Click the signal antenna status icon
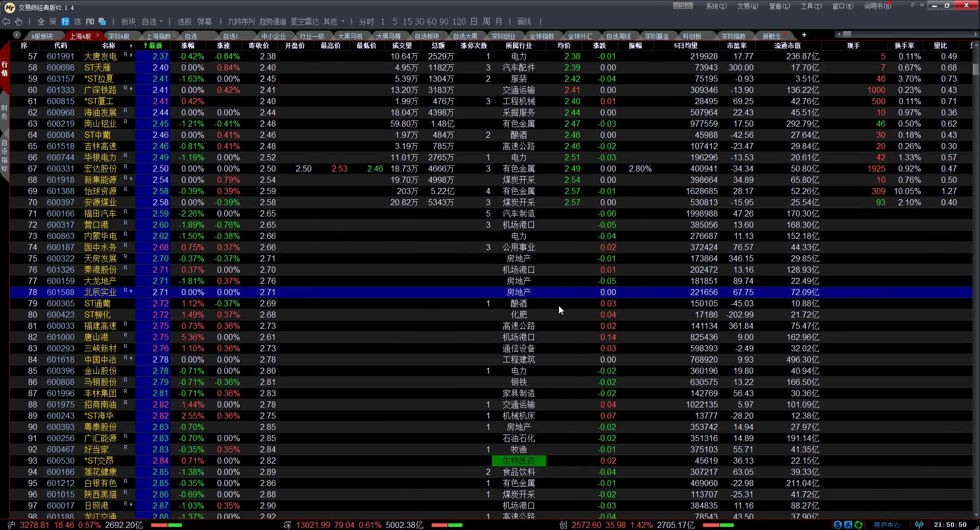 919,525
